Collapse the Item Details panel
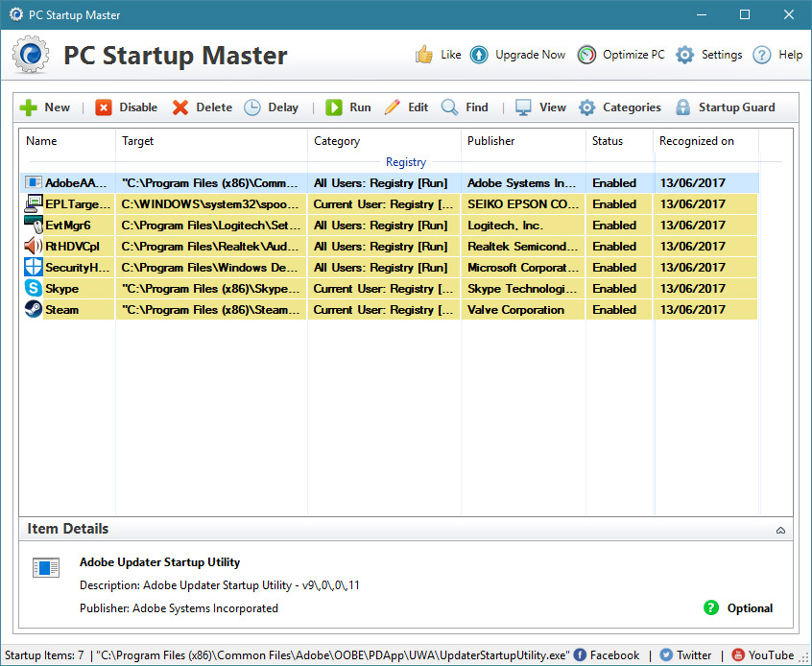The image size is (812, 666). point(780,530)
